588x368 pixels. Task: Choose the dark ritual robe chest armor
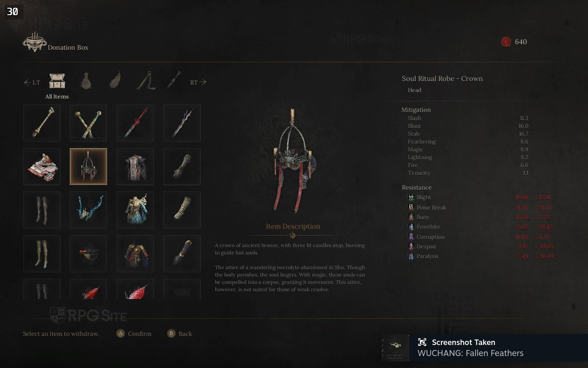pos(135,167)
